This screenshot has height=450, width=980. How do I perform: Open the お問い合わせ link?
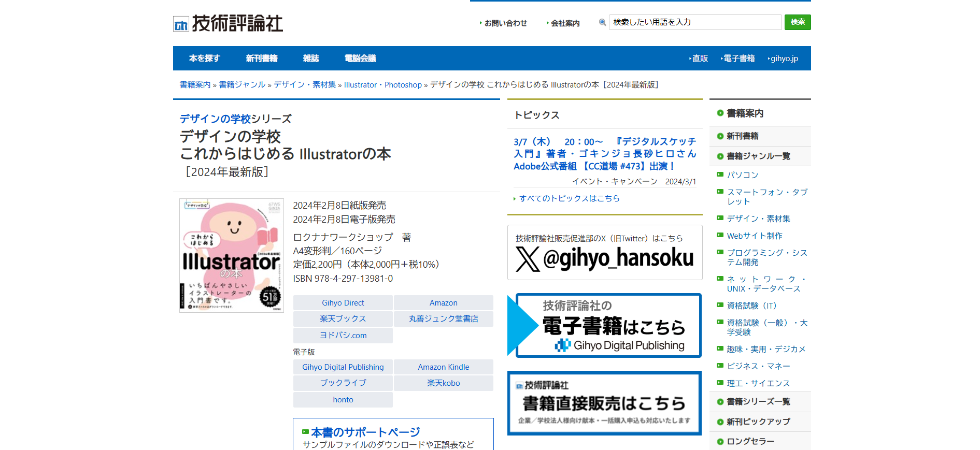click(x=505, y=23)
